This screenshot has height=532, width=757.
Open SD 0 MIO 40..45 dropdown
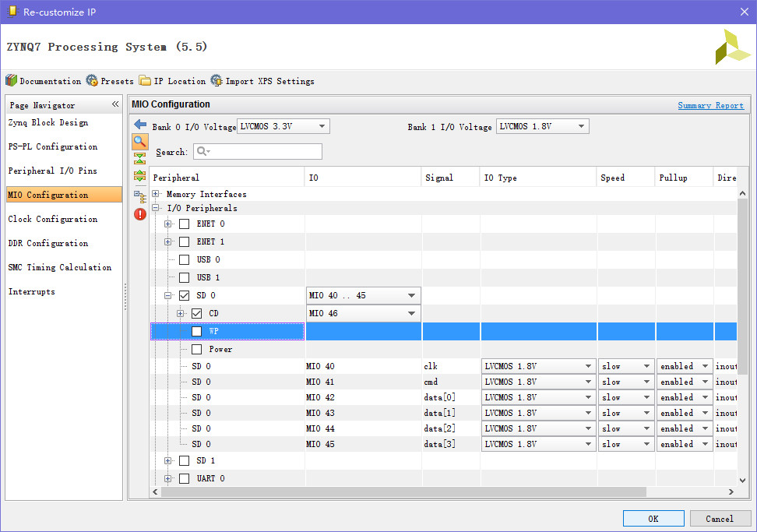[x=363, y=295]
